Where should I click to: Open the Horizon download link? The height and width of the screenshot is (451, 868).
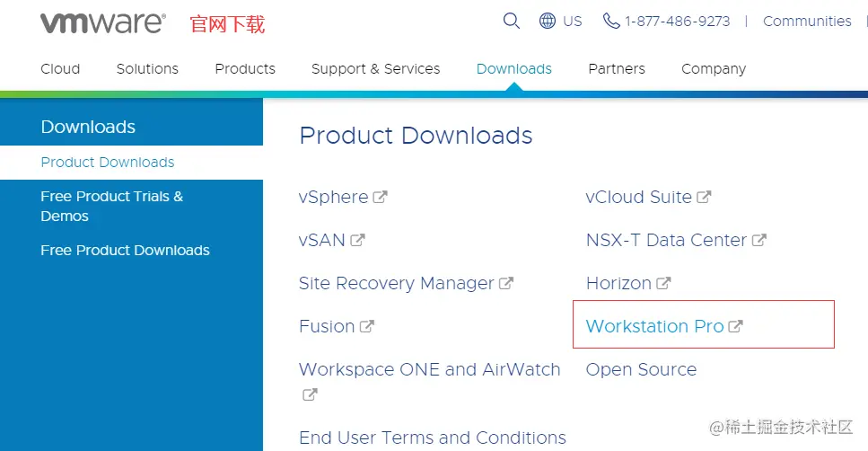[x=618, y=283]
